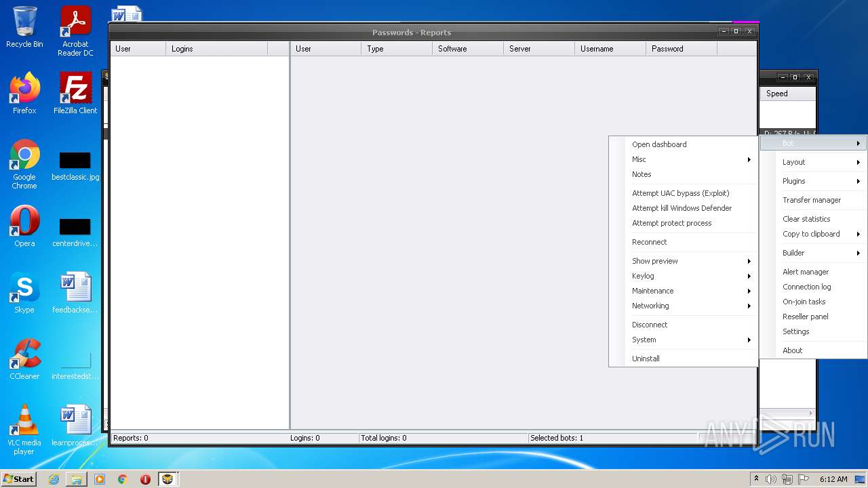Select centerdrive desktop file

[x=75, y=233]
